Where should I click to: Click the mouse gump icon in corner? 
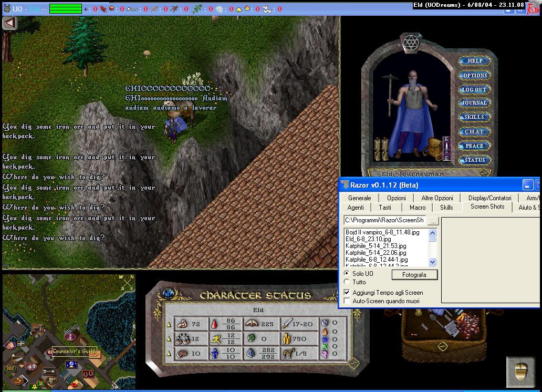(520, 372)
